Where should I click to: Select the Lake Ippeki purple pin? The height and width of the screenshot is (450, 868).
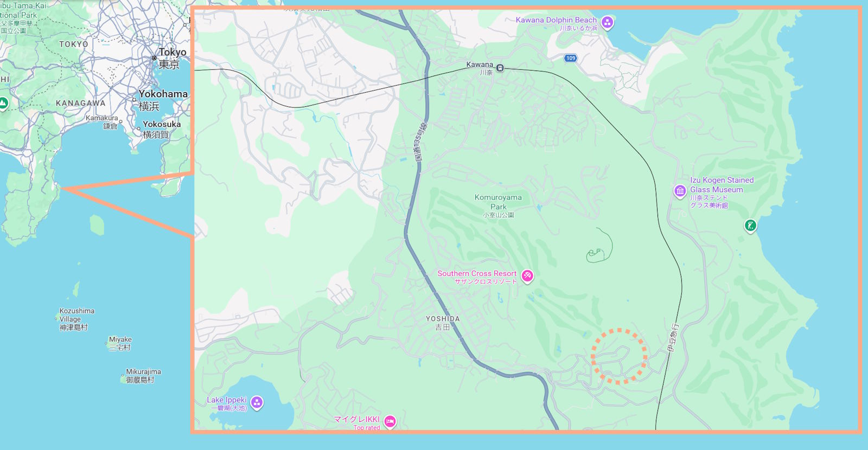[x=257, y=402]
